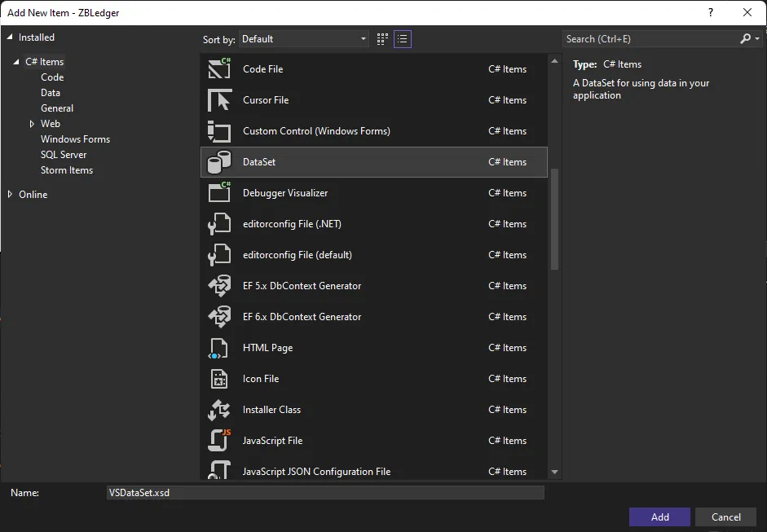Collapse the C# Items tree node
Screen dimensions: 767x532
tap(16, 62)
